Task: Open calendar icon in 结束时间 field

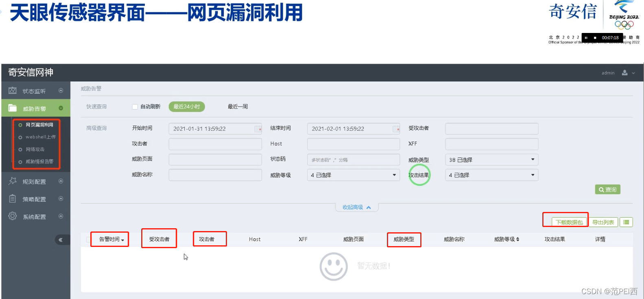Action: point(396,129)
